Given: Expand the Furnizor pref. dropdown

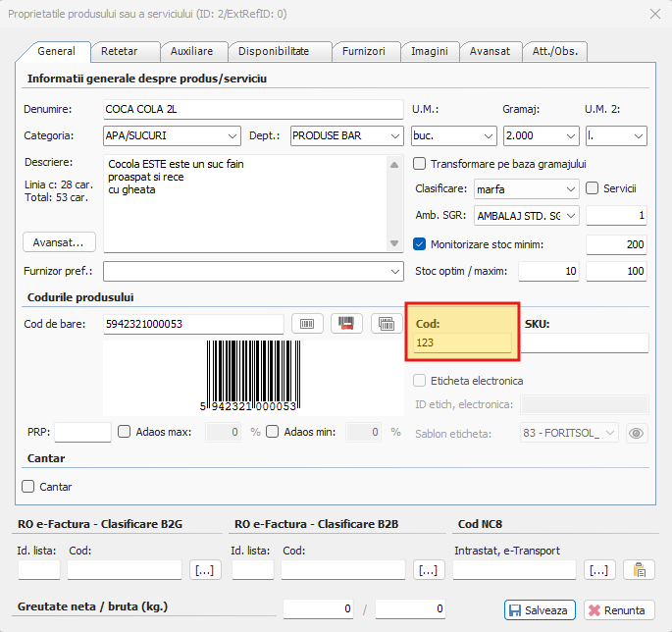Looking at the screenshot, I should [x=395, y=270].
